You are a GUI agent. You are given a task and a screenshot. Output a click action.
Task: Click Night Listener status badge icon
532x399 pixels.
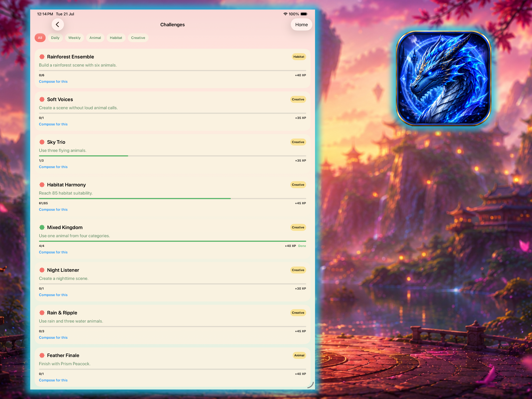point(42,270)
